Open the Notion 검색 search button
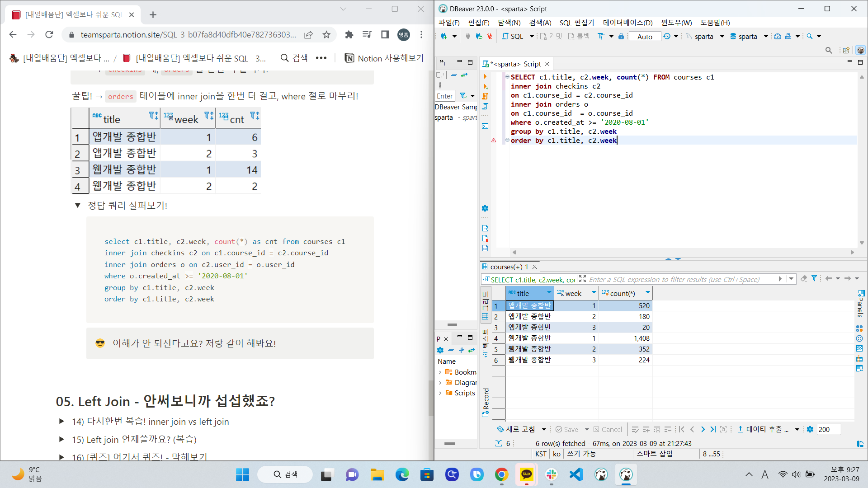The image size is (868, 488). (x=294, y=58)
